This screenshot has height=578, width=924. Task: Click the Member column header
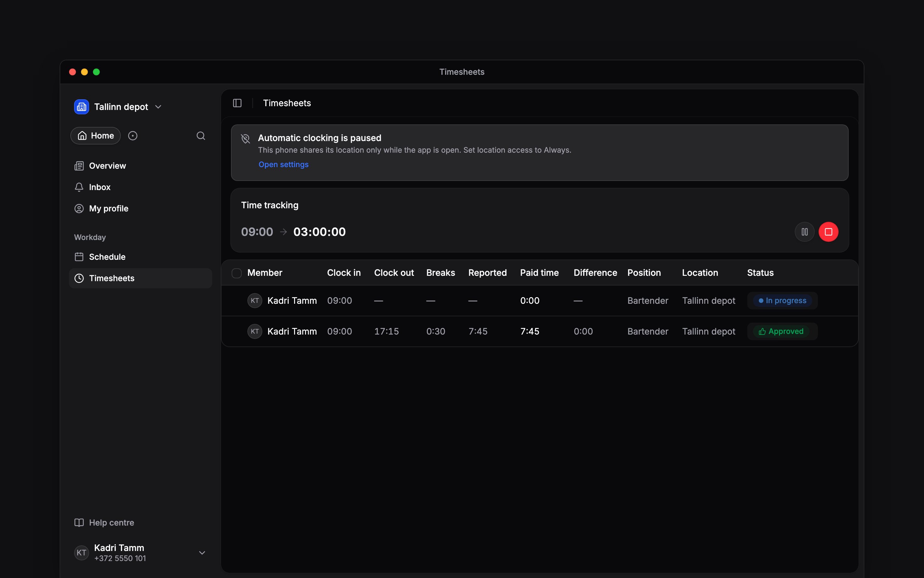click(265, 273)
